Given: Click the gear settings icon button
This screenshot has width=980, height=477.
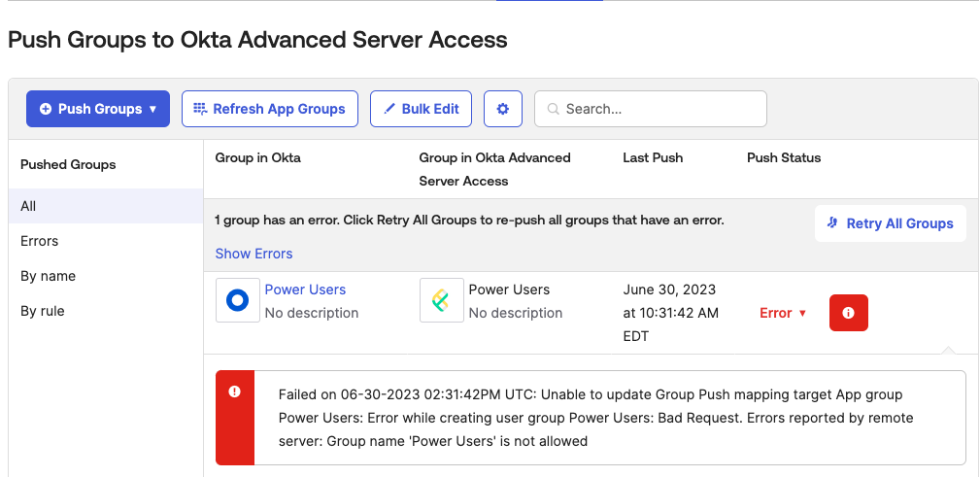Looking at the screenshot, I should pyautogui.click(x=502, y=109).
